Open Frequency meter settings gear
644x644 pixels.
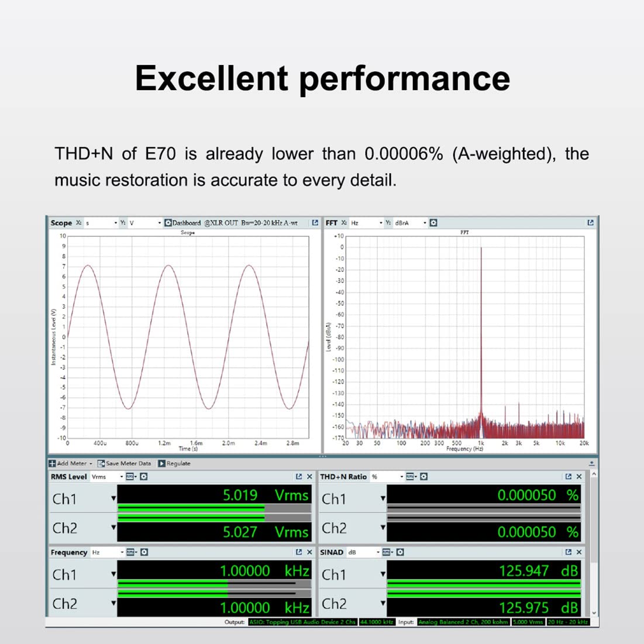tap(144, 552)
